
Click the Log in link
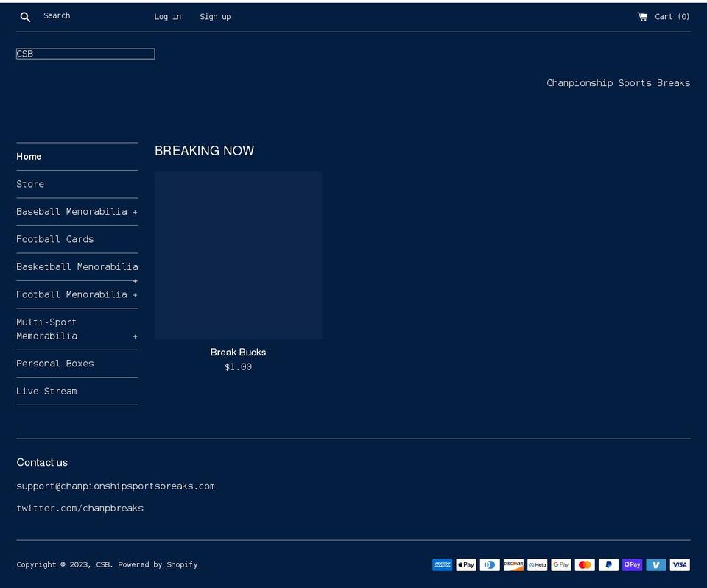[x=167, y=16]
